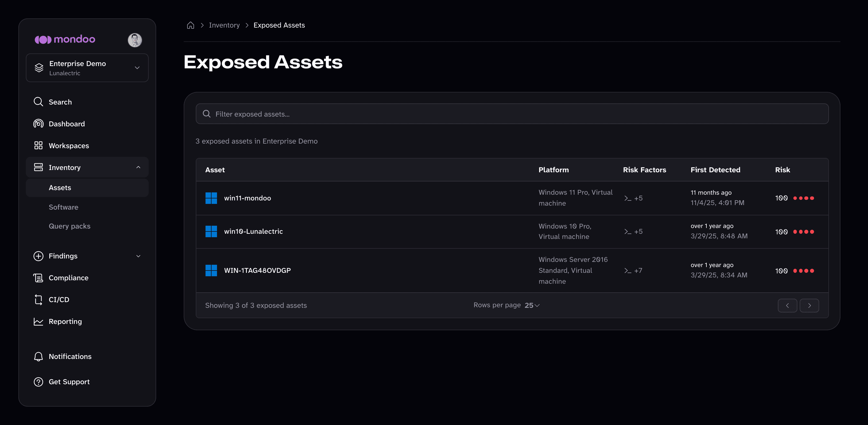Go to the home breadcrumb icon

(190, 25)
